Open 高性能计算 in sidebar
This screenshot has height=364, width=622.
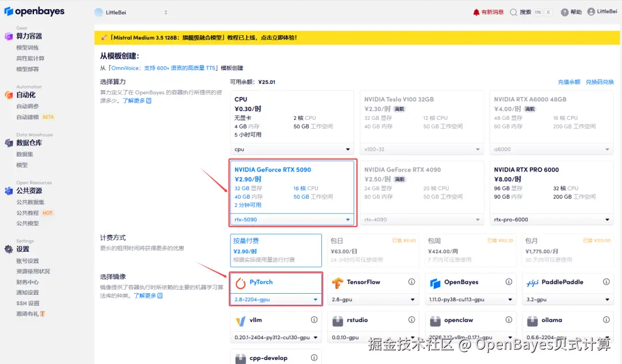[30, 58]
